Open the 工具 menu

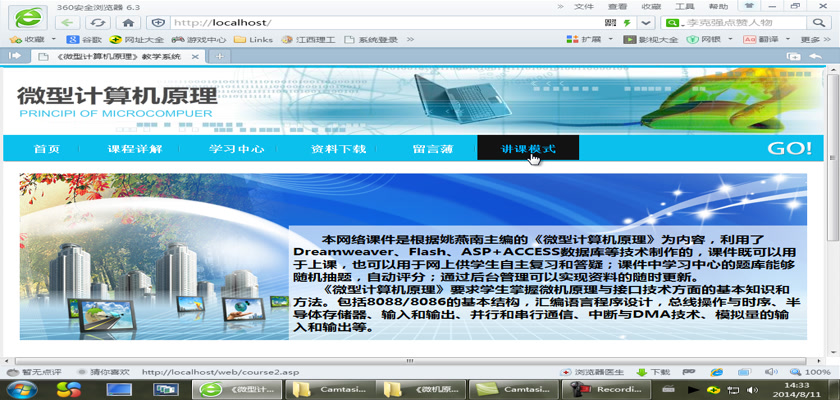pos(684,6)
